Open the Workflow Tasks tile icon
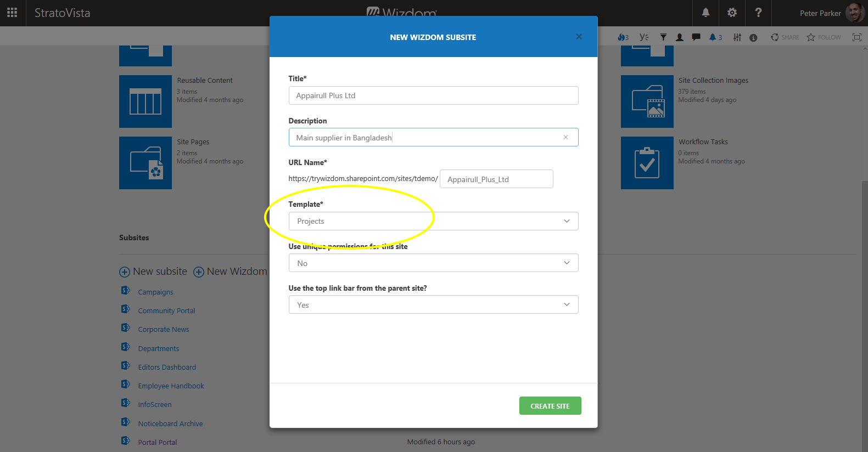Viewport: 868px width, 452px height. 647,163
